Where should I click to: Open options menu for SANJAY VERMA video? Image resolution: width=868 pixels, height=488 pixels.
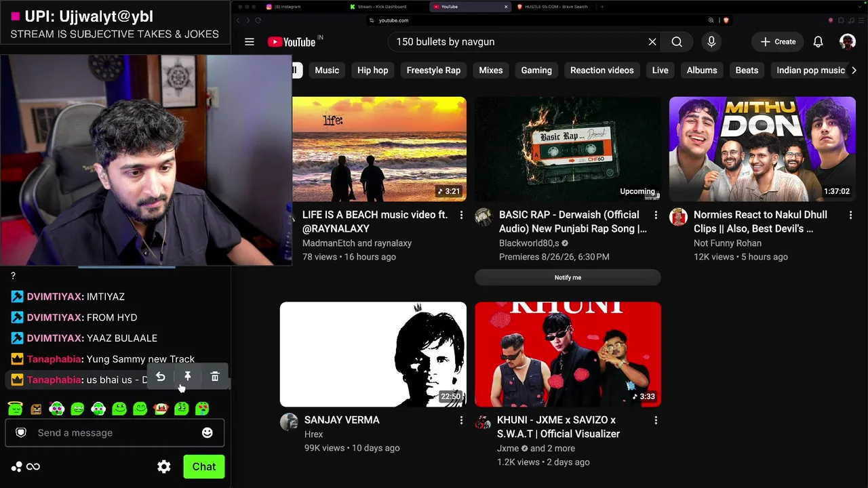[461, 420]
